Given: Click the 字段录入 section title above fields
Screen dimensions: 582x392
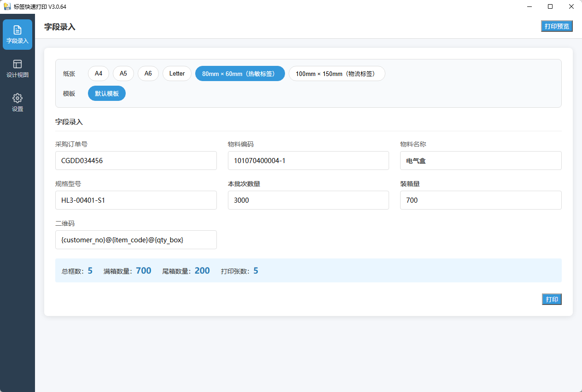Looking at the screenshot, I should coord(69,122).
